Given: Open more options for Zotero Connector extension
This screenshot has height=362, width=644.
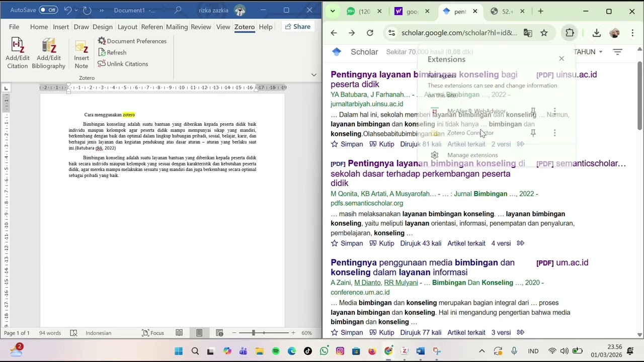Looking at the screenshot, I should tap(554, 133).
